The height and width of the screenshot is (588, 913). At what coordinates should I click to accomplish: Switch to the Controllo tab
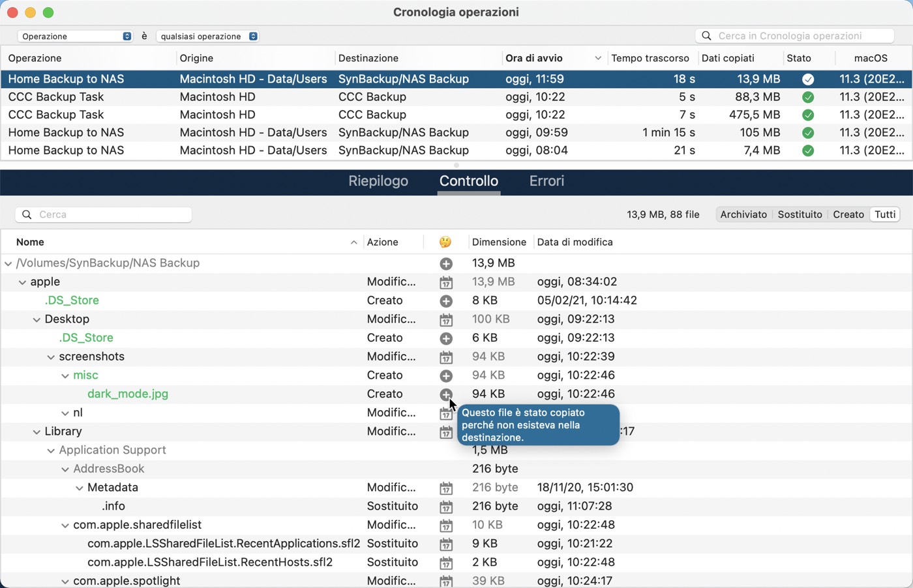pos(469,181)
